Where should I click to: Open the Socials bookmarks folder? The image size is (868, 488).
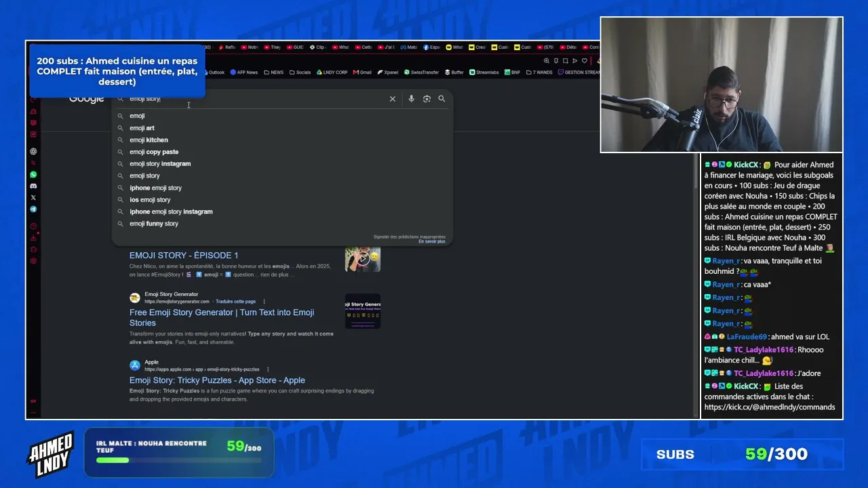tap(300, 73)
